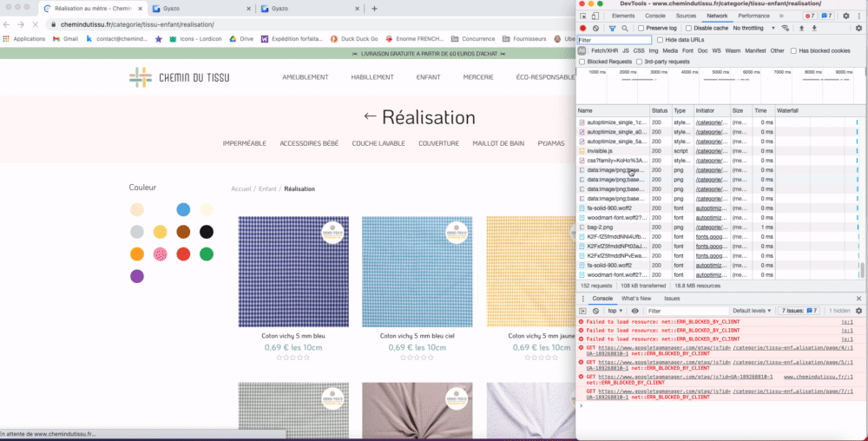Focus the network Filter input field
The image size is (868, 441).
tap(615, 40)
